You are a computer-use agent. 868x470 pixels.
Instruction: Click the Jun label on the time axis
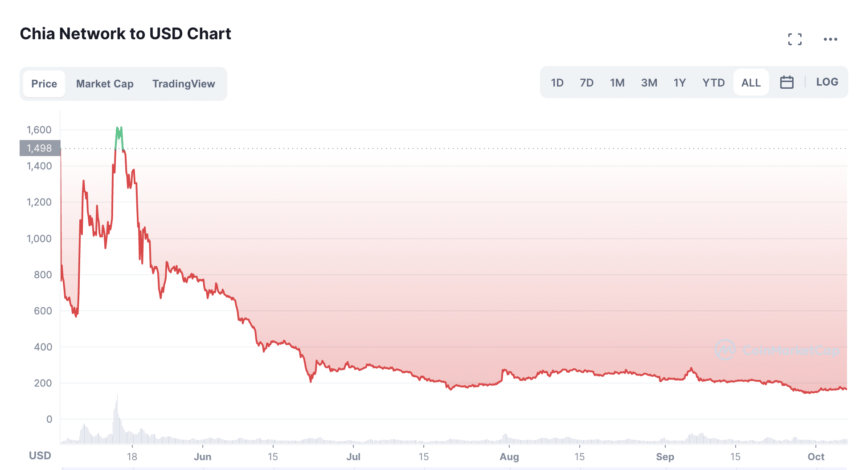click(x=202, y=457)
